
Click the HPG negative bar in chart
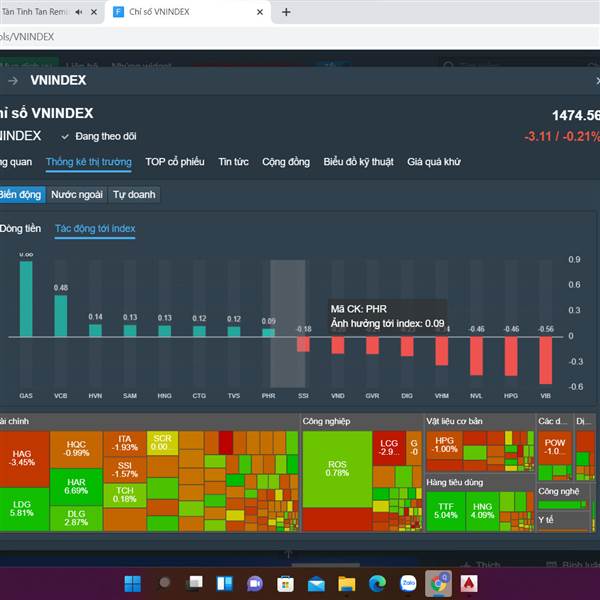(511, 356)
